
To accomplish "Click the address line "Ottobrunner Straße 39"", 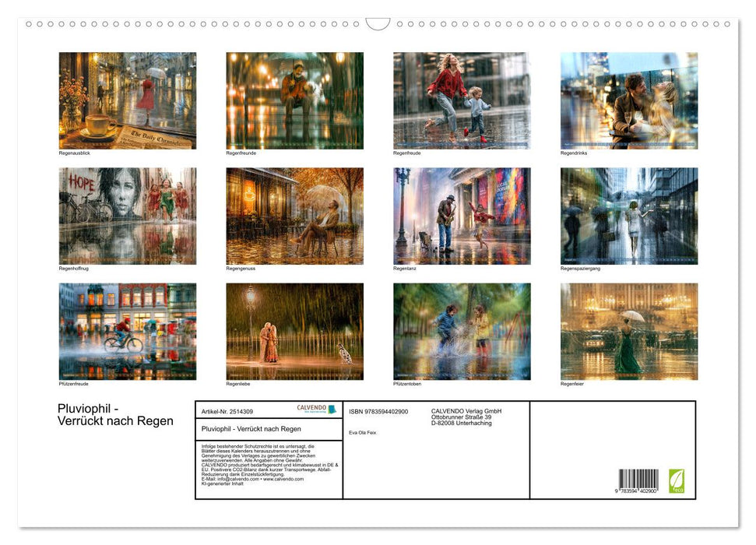I will (x=462, y=417).
